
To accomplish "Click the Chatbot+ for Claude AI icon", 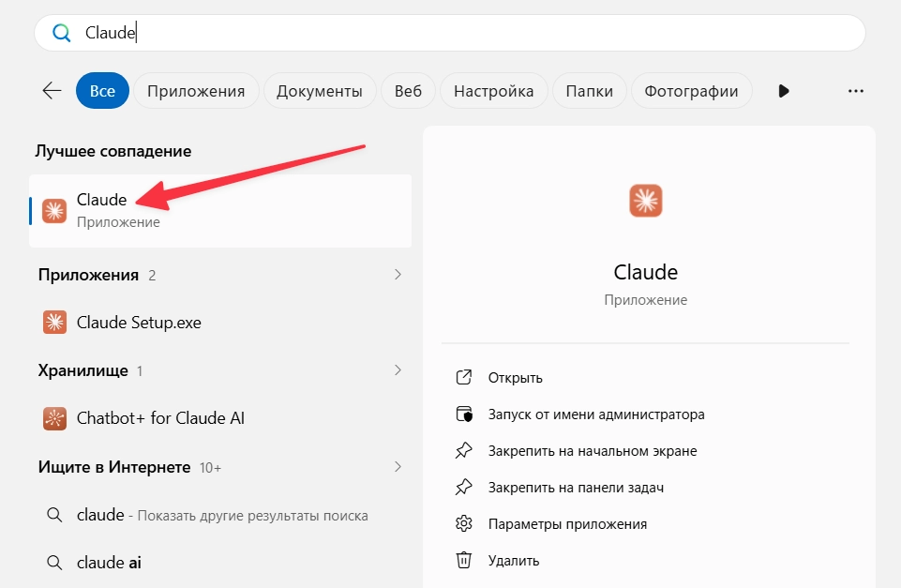I will coord(54,418).
